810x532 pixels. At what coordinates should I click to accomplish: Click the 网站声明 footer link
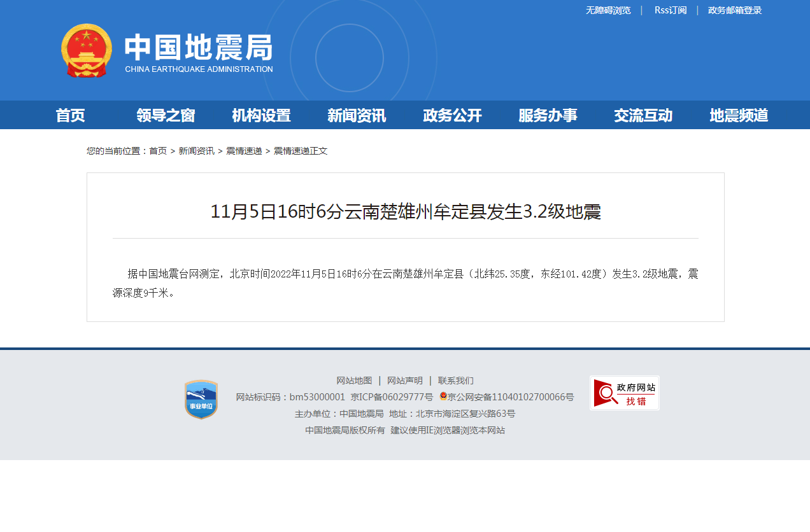tap(405, 381)
